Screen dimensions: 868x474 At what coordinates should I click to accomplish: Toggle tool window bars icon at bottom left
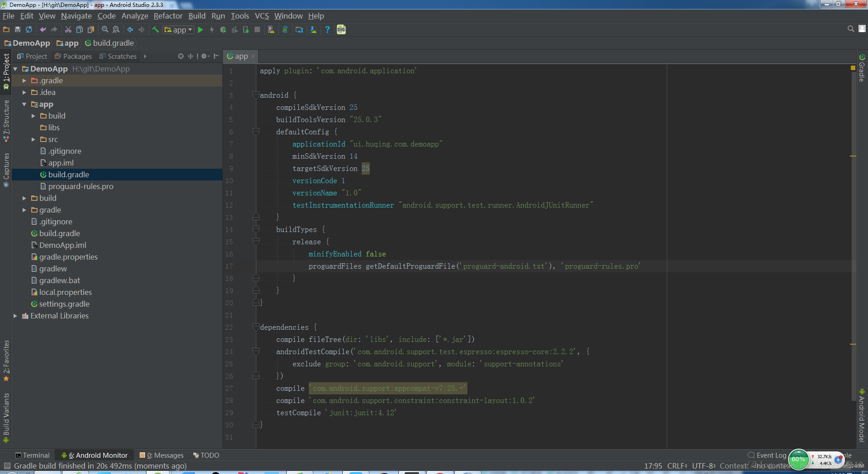tap(7, 466)
